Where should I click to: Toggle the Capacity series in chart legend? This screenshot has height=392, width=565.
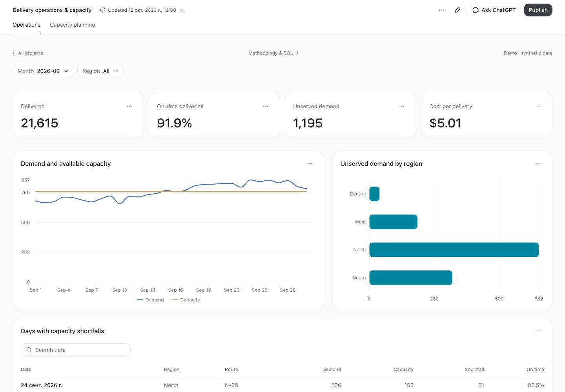pyautogui.click(x=186, y=300)
